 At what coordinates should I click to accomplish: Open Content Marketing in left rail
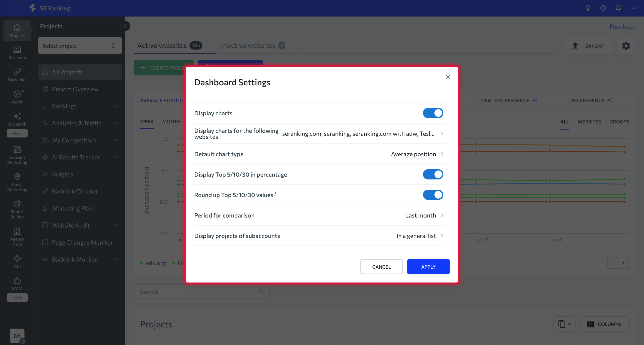tap(17, 155)
